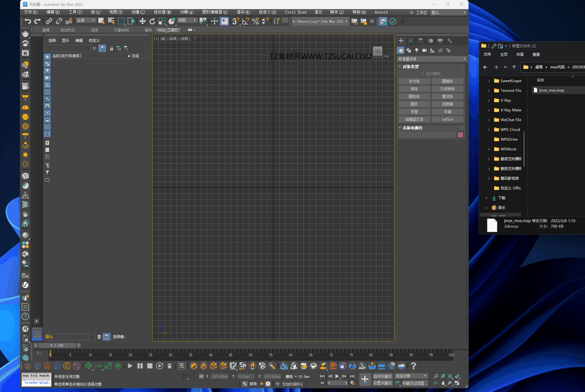This screenshot has height=392, width=585.
Task: Select the Rotate tool icon
Action: tap(152, 21)
